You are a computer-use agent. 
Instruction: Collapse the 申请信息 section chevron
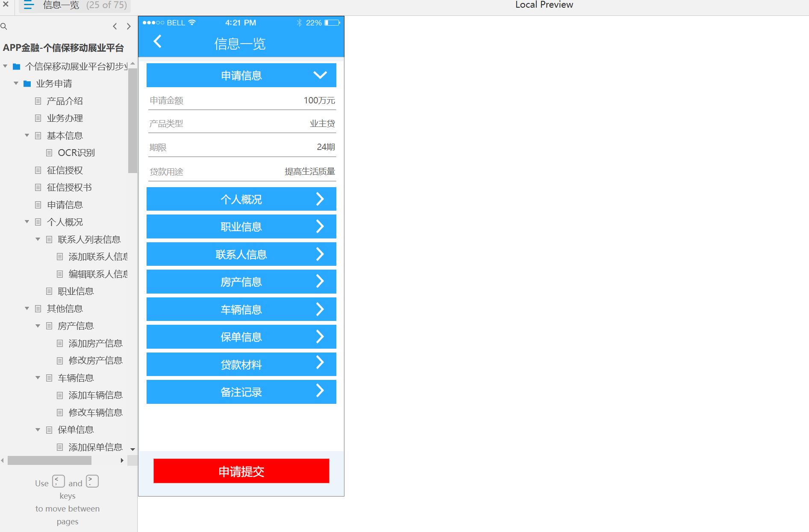click(320, 75)
